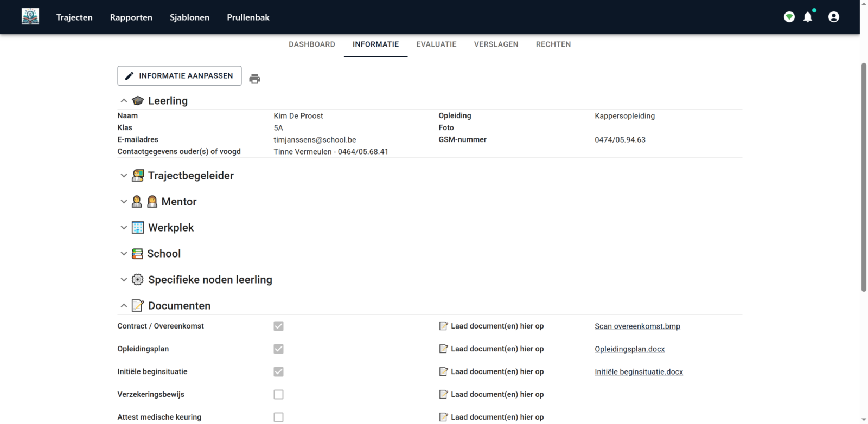
Task: Switch to the Verslagen tab
Action: tap(496, 44)
